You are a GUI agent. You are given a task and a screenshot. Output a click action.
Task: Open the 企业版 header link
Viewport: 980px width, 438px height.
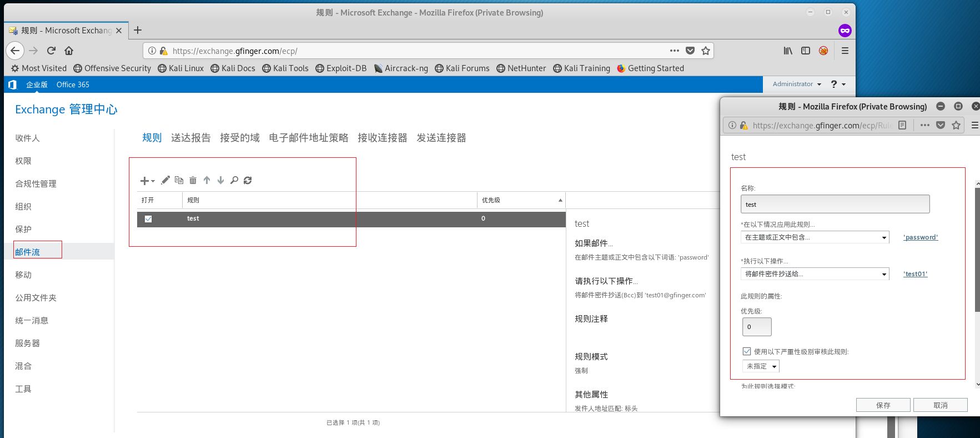[37, 84]
